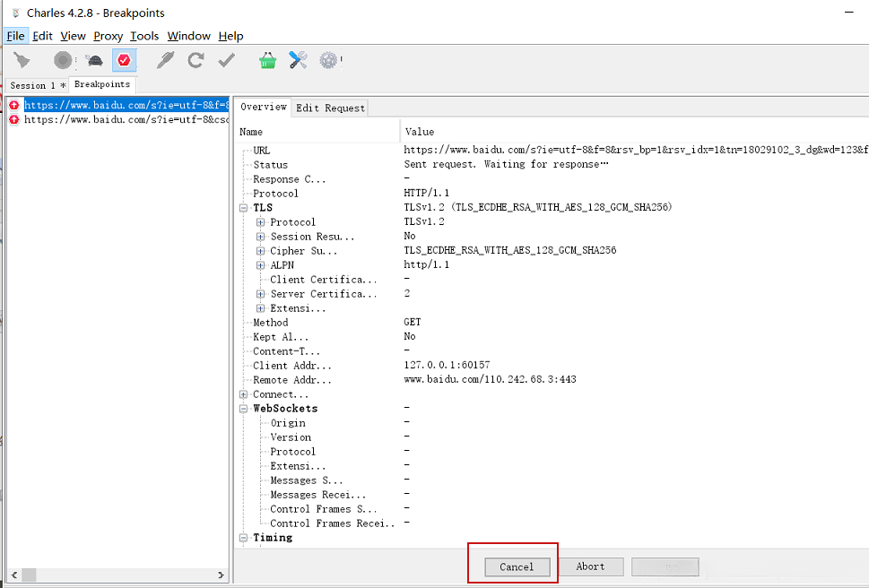This screenshot has width=869, height=588.
Task: Click the Charles app icon in title bar
Action: 15,13
